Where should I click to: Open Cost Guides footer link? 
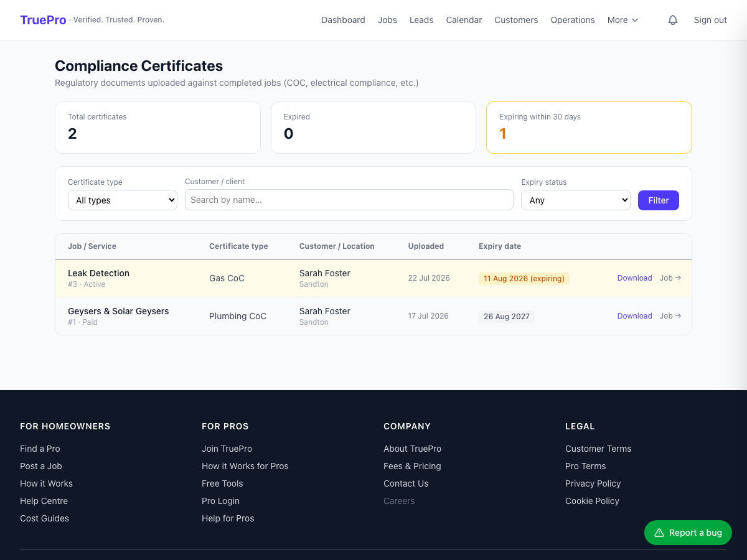click(x=44, y=518)
